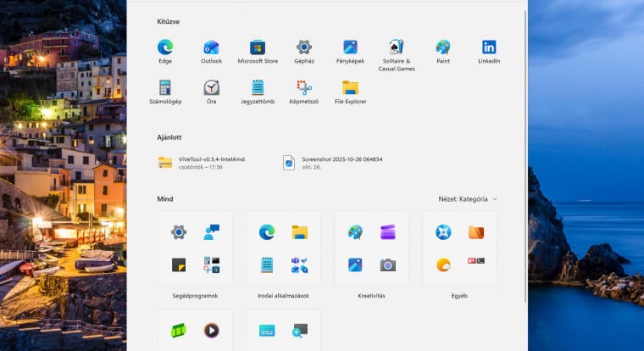This screenshot has width=644, height=351.
Task: Launch the pinned Paint app
Action: pos(442,52)
